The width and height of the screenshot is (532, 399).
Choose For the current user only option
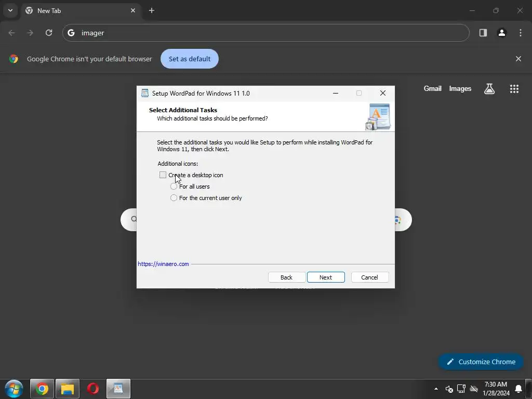coord(174,198)
